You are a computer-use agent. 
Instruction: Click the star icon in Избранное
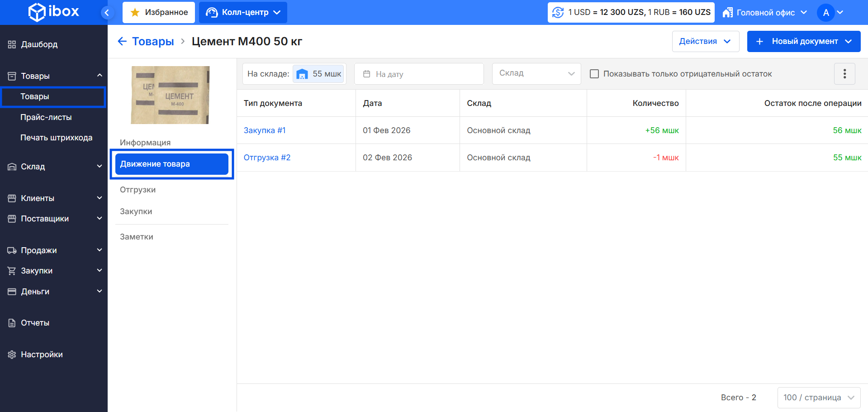135,13
